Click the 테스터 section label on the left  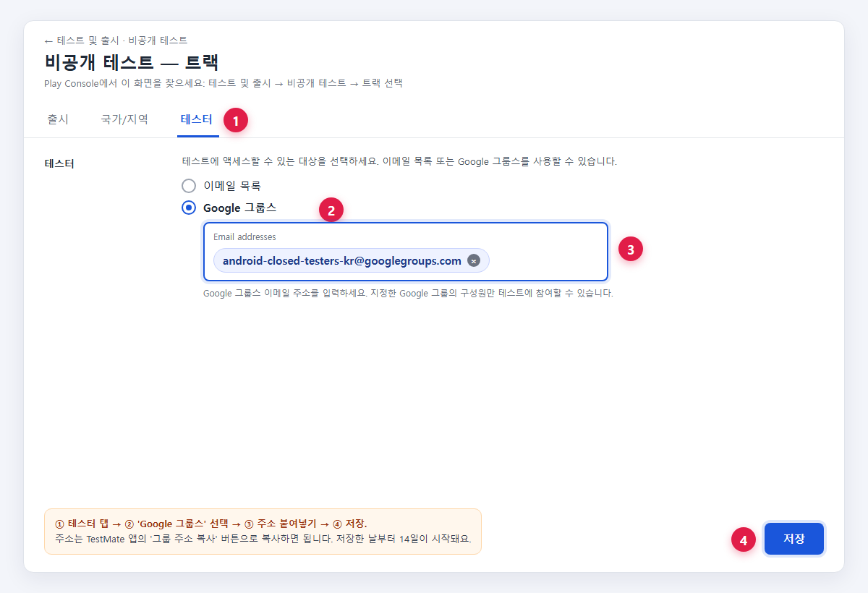(x=59, y=163)
